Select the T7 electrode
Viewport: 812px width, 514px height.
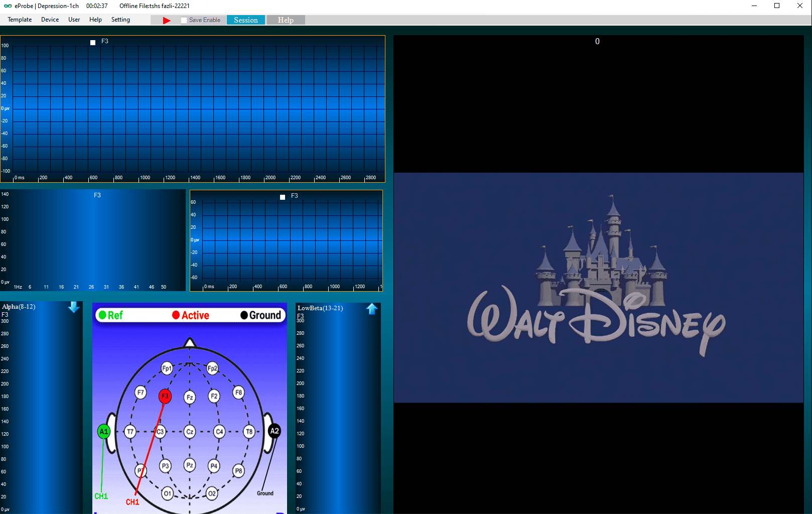click(130, 432)
